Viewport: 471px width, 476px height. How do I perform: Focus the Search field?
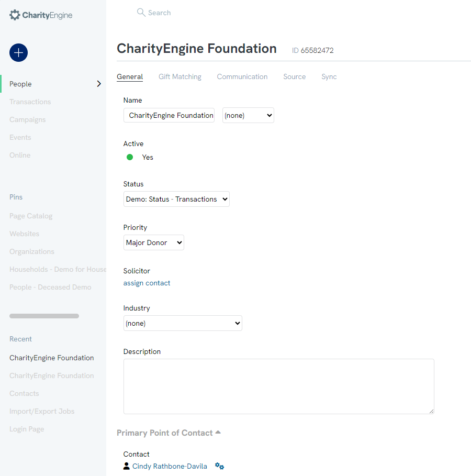[159, 13]
